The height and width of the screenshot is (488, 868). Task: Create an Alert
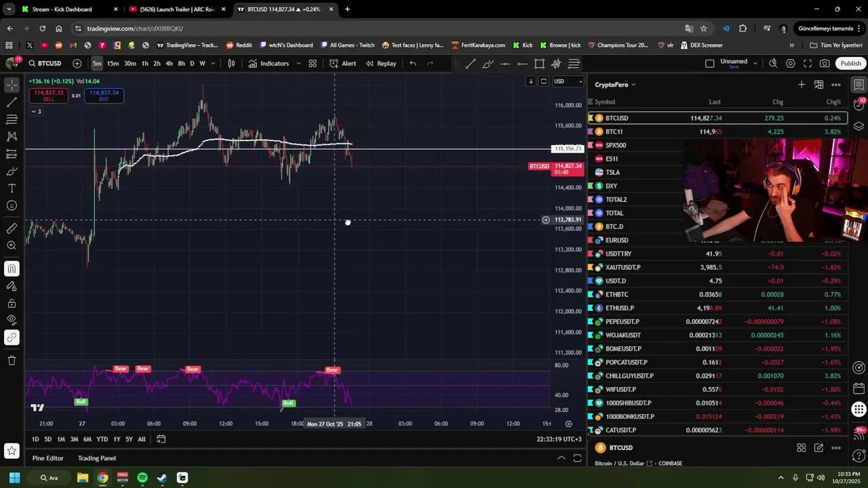342,63
